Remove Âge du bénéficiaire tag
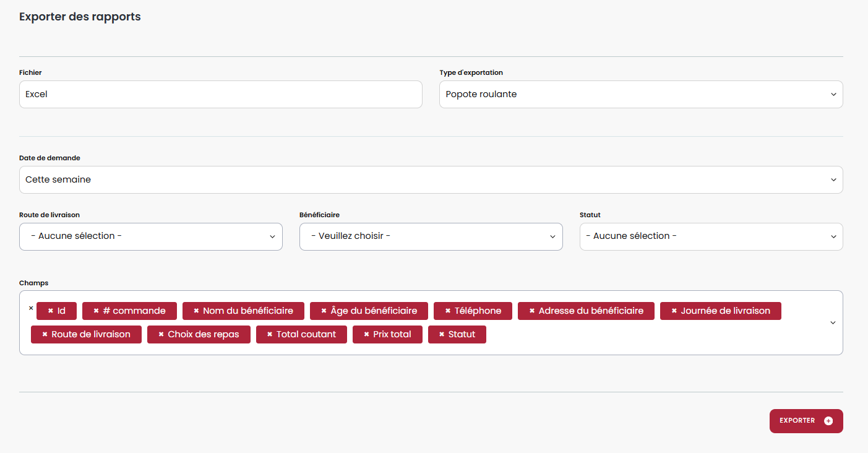 [x=324, y=311]
